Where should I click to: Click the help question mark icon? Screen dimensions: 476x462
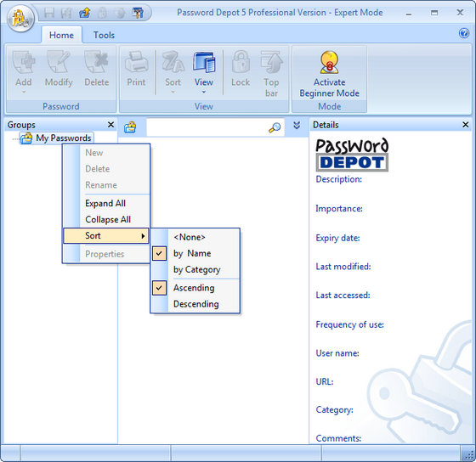coord(464,33)
